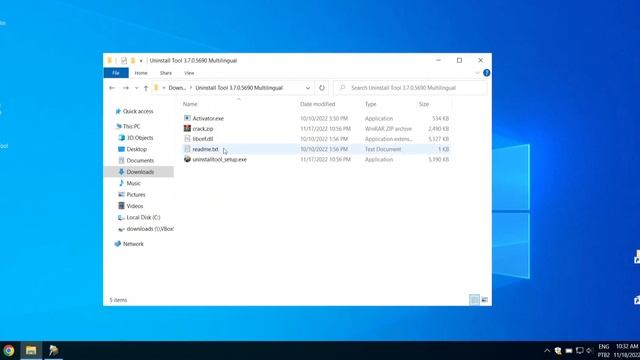
Task: Open the Activator.exe file icon
Action: (187, 118)
